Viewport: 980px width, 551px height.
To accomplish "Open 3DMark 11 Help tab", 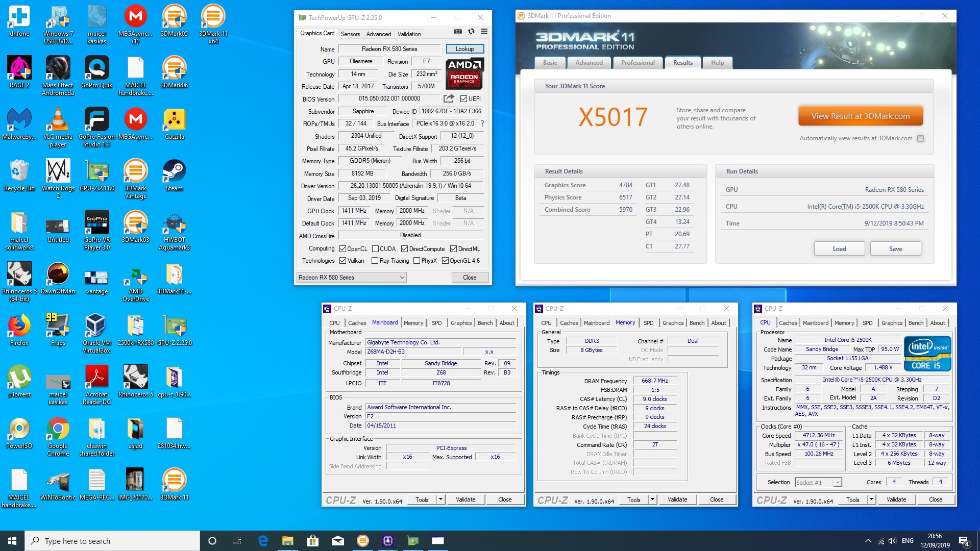I will pyautogui.click(x=718, y=63).
